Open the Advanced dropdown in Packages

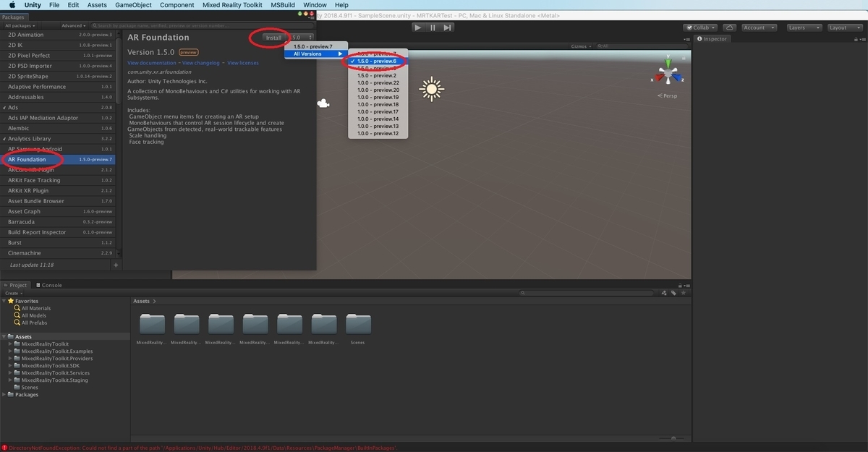point(72,25)
